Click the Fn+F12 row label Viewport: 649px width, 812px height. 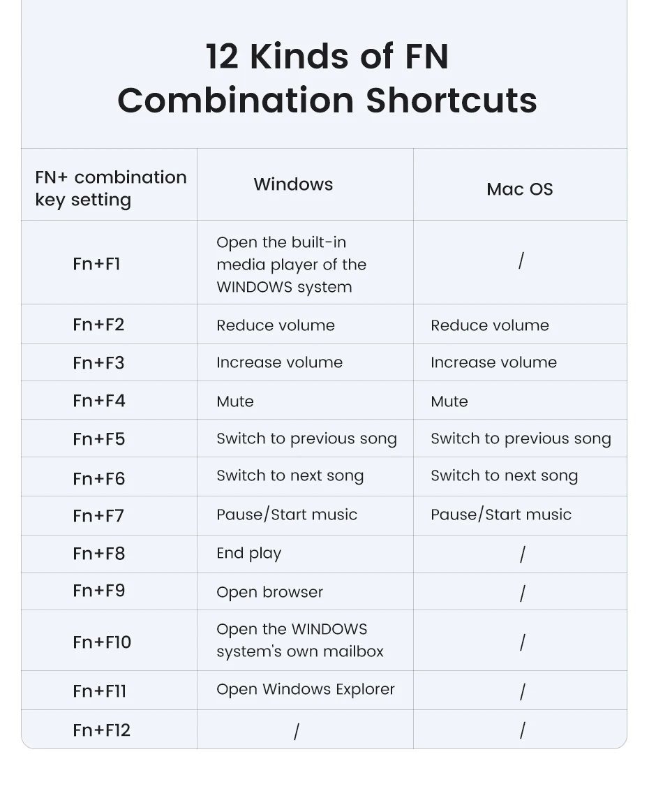tap(102, 730)
